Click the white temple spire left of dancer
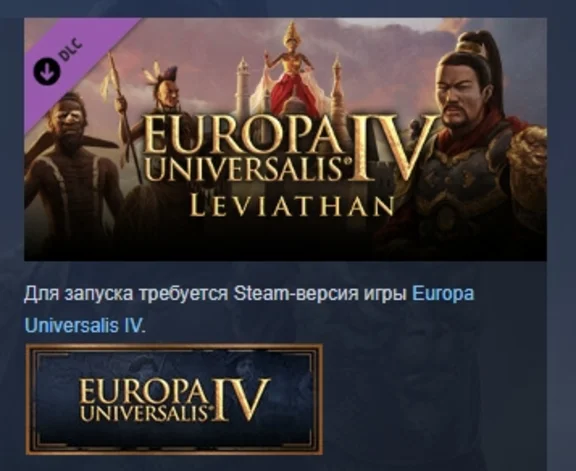Viewport: 576px width, 471px height. [x=242, y=88]
